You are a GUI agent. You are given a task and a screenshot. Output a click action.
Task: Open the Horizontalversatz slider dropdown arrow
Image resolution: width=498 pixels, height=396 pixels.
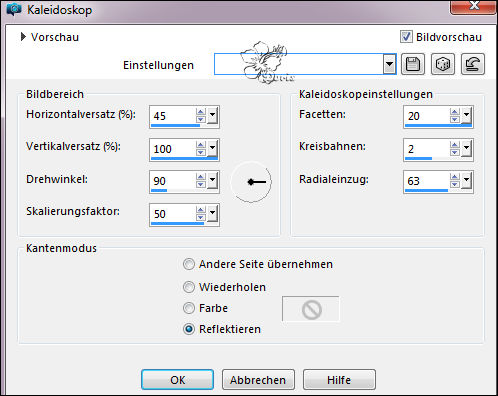click(212, 116)
